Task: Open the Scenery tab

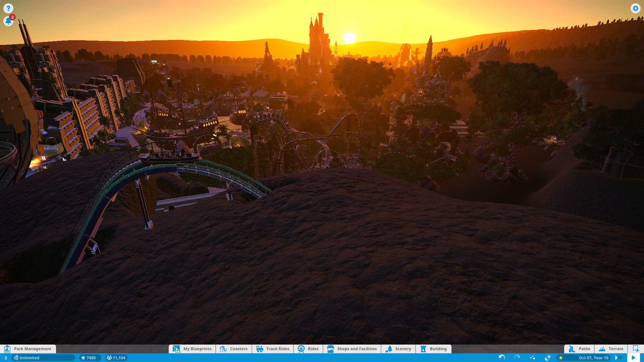Action: click(x=398, y=349)
